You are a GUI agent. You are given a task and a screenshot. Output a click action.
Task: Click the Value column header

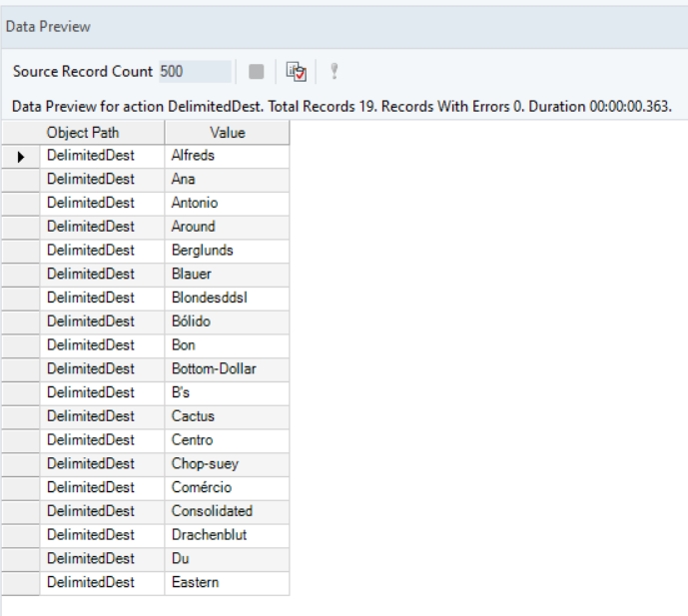point(227,133)
